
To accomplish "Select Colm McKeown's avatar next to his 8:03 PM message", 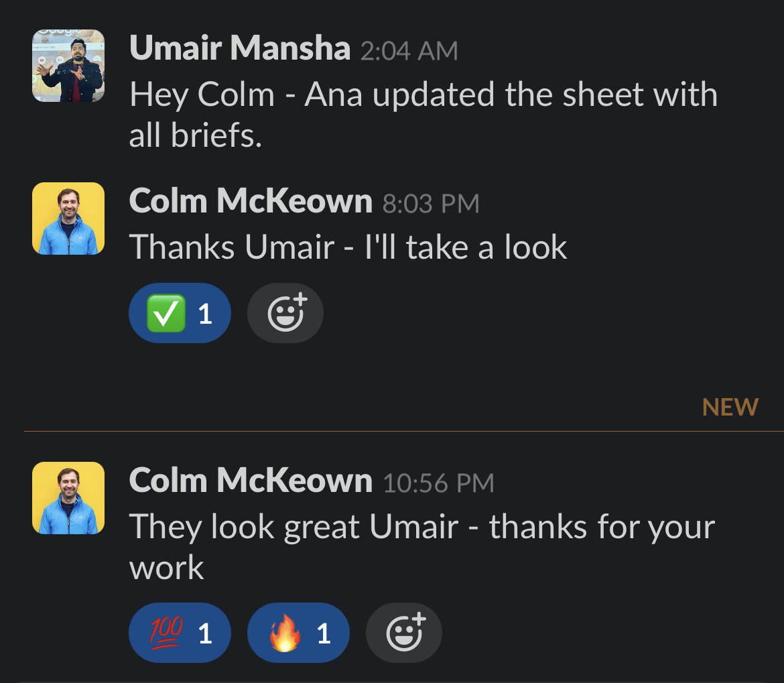I will coord(68,218).
